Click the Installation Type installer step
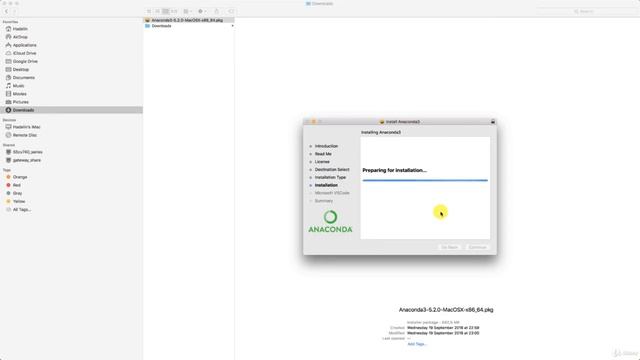The width and height of the screenshot is (640, 360). click(330, 178)
